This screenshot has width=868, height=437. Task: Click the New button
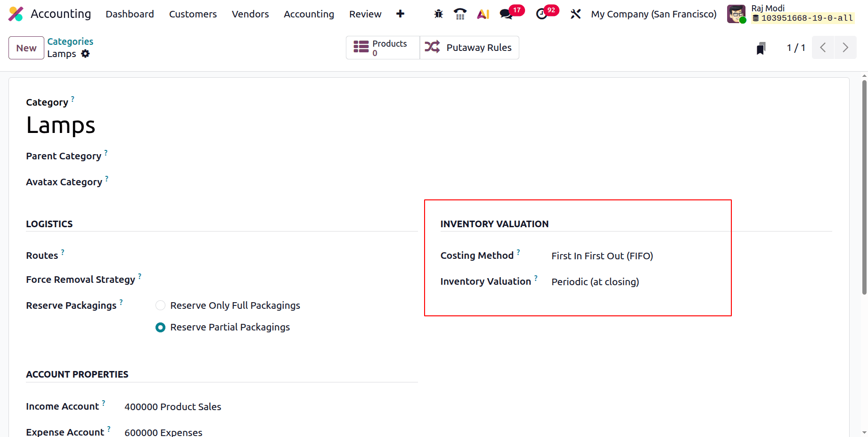point(26,48)
